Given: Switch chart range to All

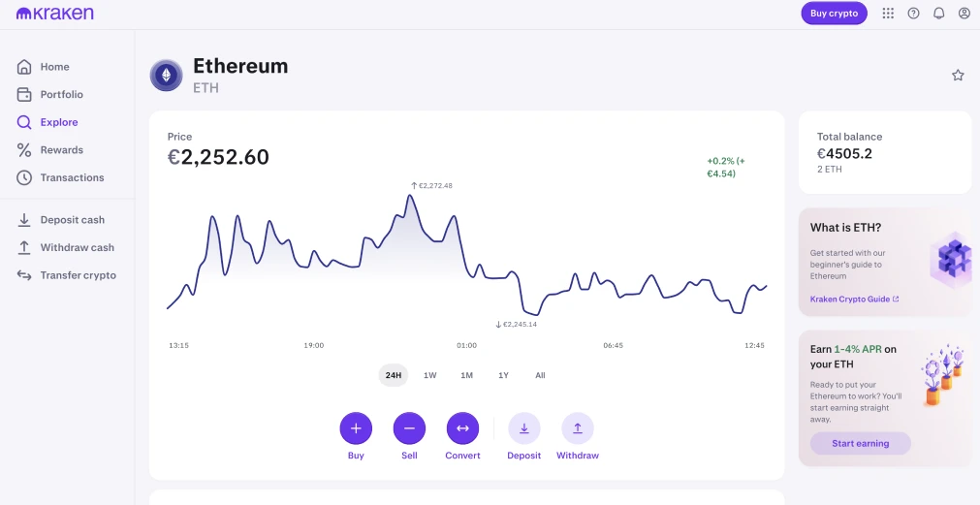Looking at the screenshot, I should (x=540, y=376).
